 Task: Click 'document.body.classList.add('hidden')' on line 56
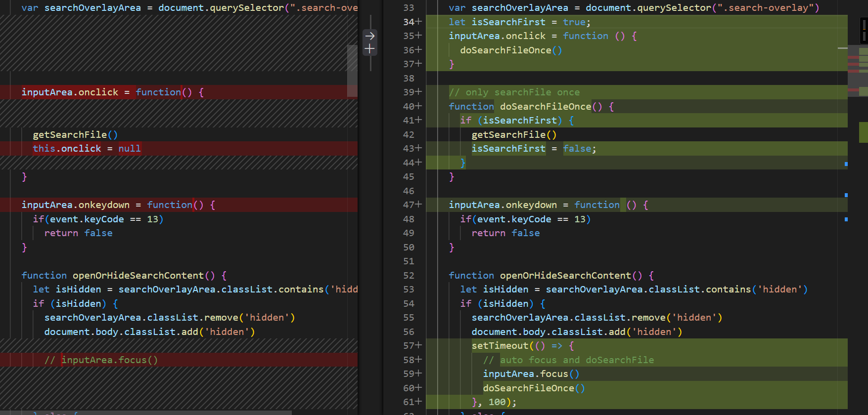pos(577,332)
